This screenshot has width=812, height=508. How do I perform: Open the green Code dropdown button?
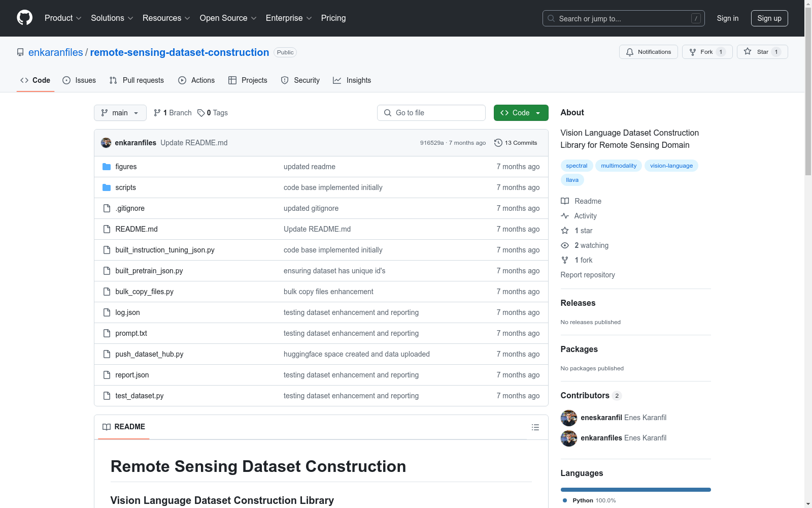point(521,113)
